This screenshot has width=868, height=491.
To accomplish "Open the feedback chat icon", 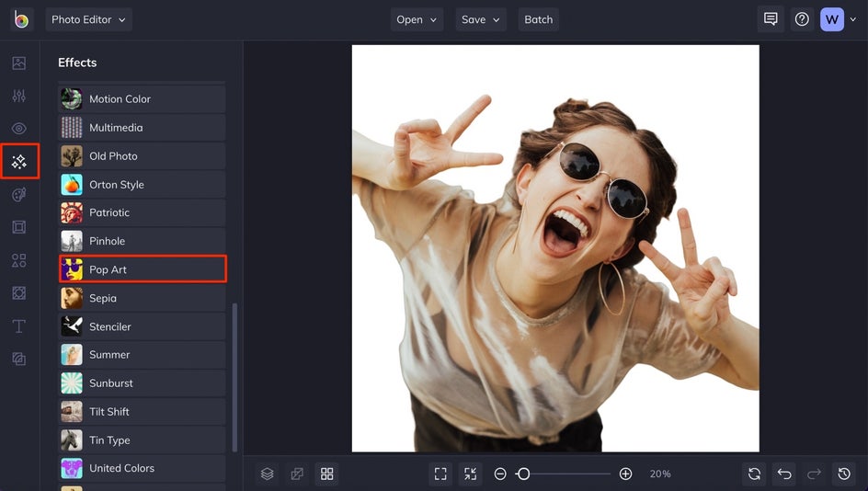I will pyautogui.click(x=771, y=19).
